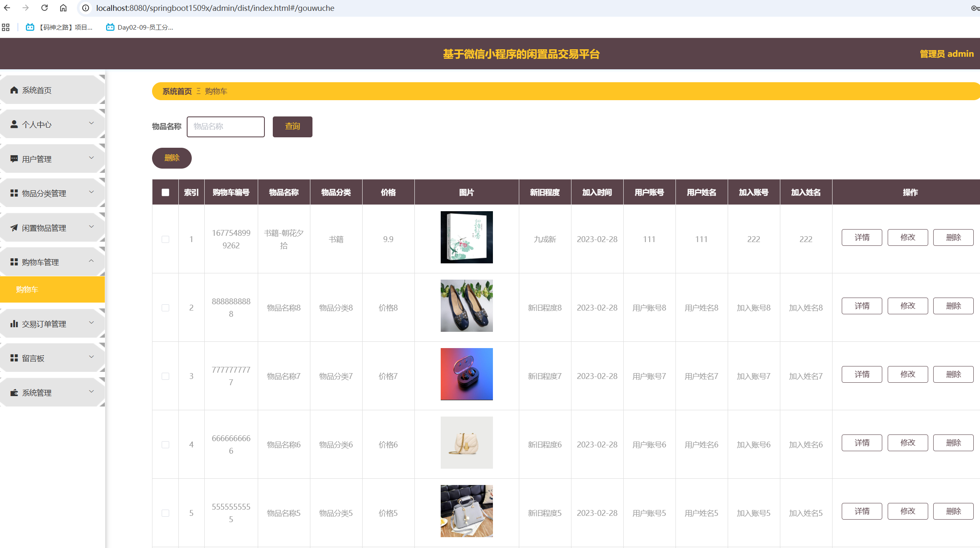
Task: Open the 购物车 submenu item
Action: click(26, 289)
